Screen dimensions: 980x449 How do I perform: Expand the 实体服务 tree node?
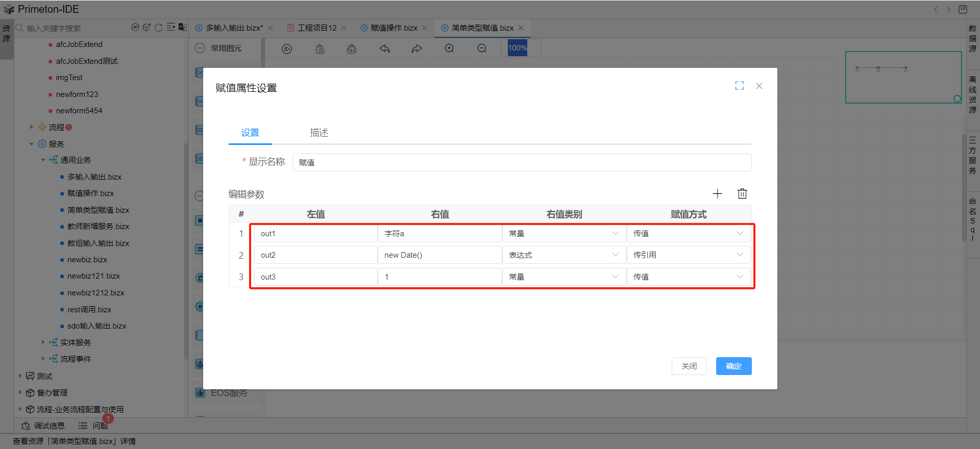tap(43, 342)
